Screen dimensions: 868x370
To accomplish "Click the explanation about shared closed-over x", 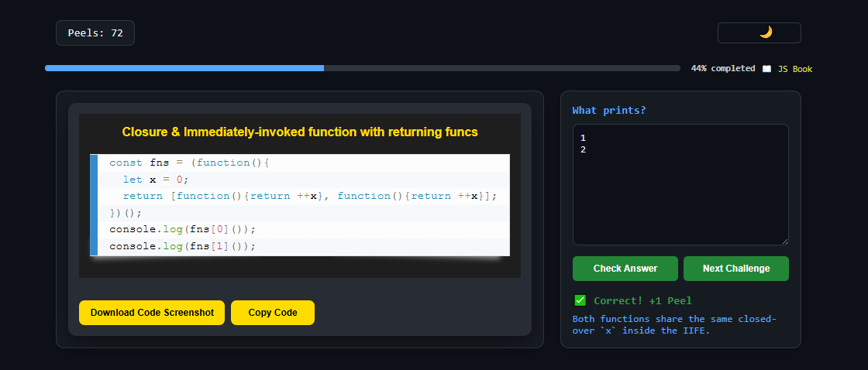I will coord(675,325).
